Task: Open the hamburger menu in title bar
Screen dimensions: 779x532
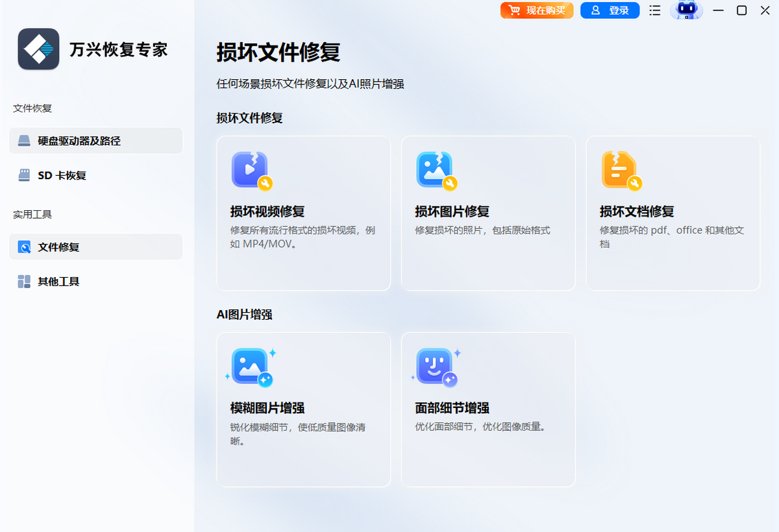Action: [655, 10]
